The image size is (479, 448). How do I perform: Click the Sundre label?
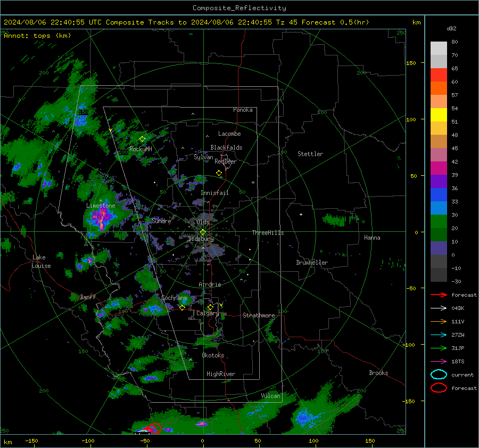(161, 221)
